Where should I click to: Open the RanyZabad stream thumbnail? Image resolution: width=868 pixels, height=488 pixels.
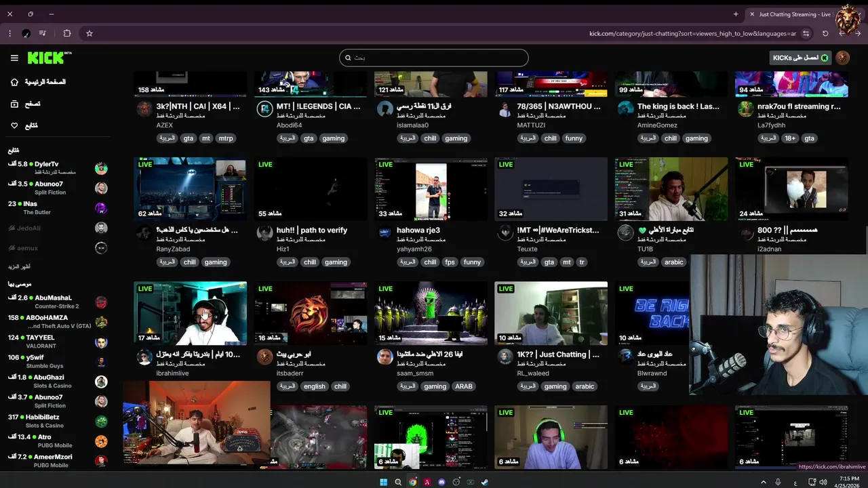190,189
